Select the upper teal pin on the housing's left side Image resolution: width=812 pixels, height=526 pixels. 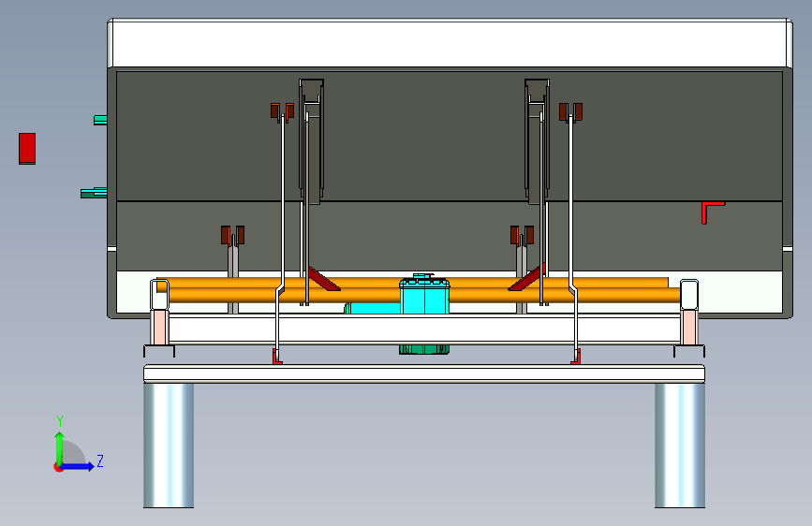pyautogui.click(x=100, y=120)
